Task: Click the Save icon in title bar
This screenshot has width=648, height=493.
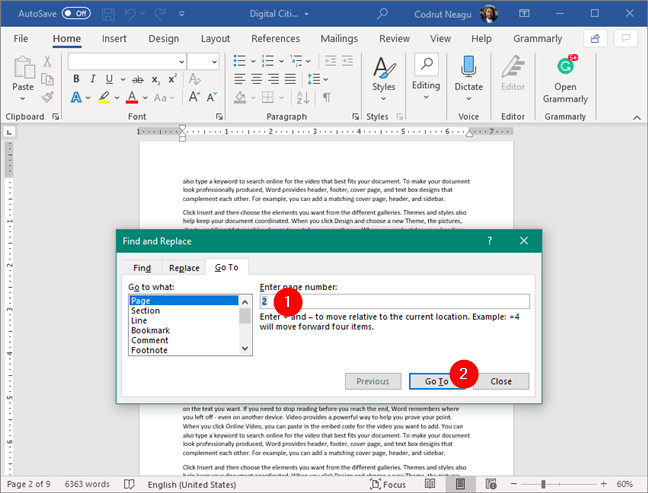Action: [x=108, y=14]
